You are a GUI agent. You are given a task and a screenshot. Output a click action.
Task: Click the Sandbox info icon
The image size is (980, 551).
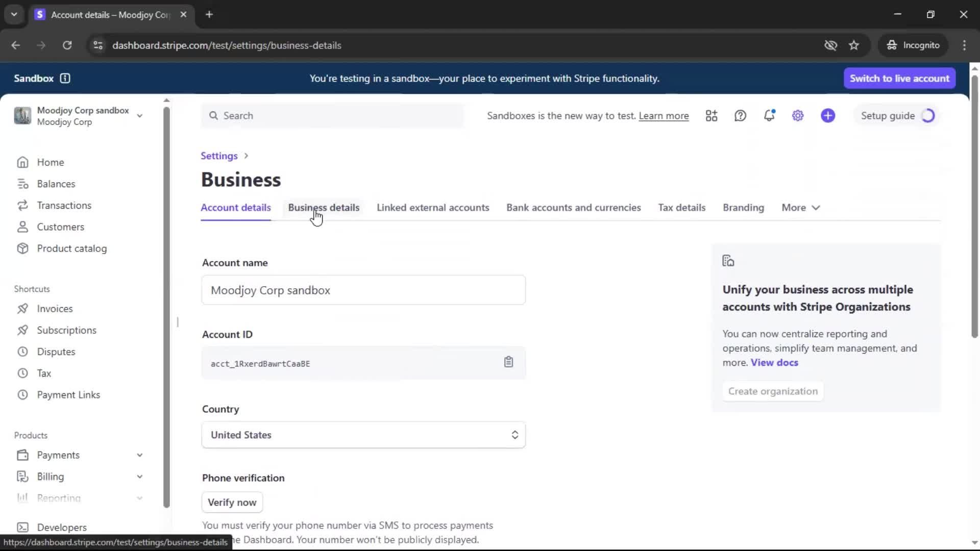click(x=65, y=79)
